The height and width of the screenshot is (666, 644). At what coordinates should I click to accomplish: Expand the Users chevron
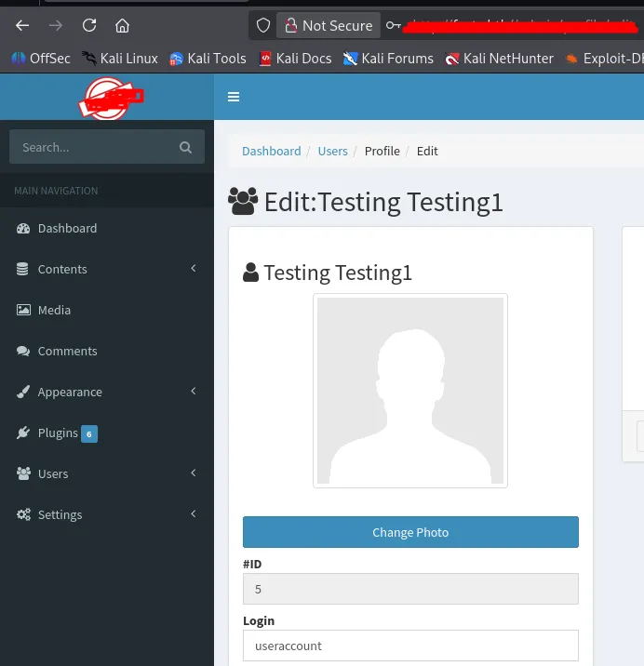pyautogui.click(x=194, y=473)
